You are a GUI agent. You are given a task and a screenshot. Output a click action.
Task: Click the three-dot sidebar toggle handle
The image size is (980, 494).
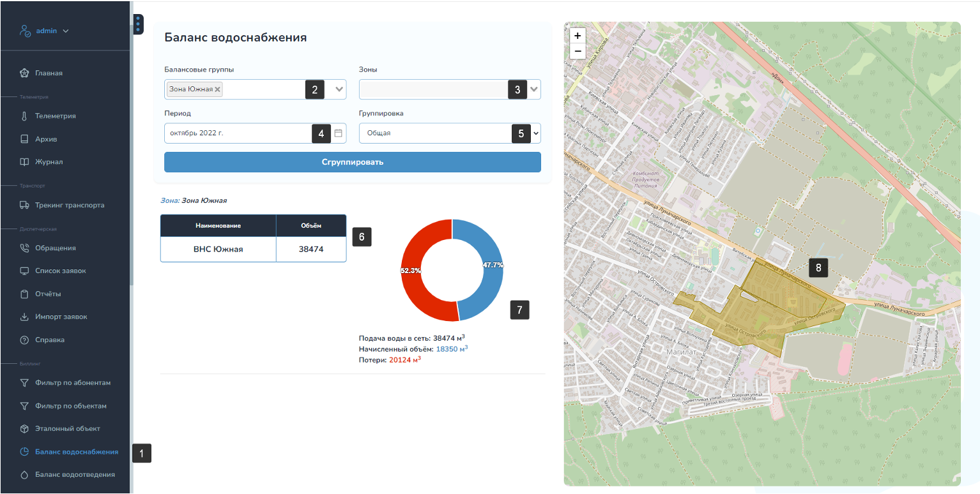pos(138,24)
